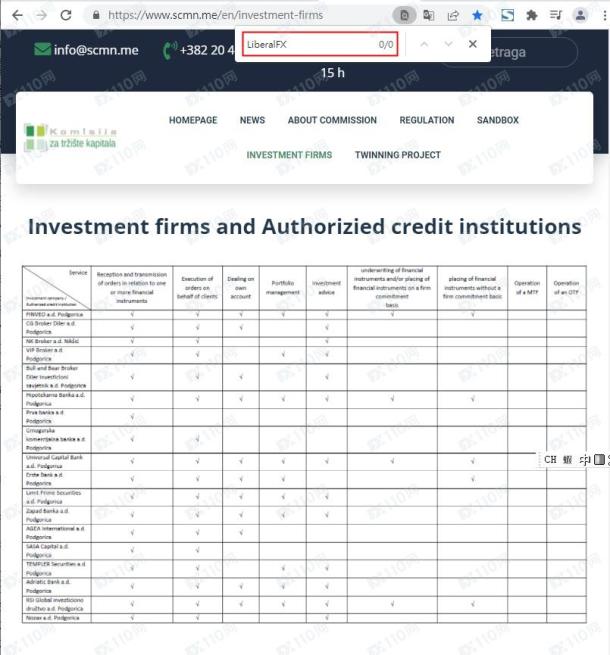
Task: Select the INVESTMENT FIRMS menu item
Action: click(x=289, y=155)
